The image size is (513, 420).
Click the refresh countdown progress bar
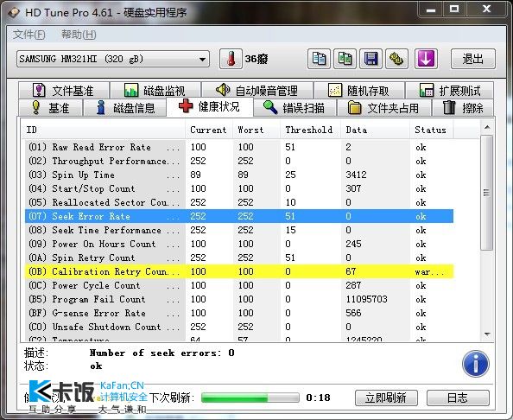coord(250,398)
